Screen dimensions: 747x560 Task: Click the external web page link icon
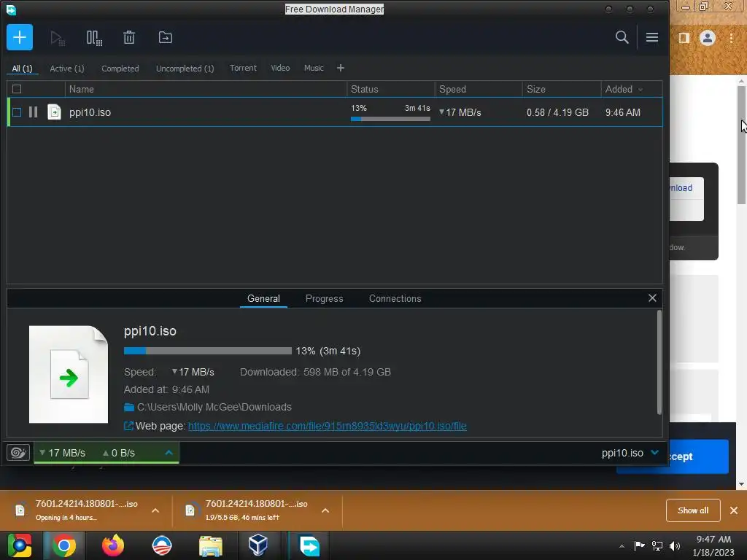128,426
